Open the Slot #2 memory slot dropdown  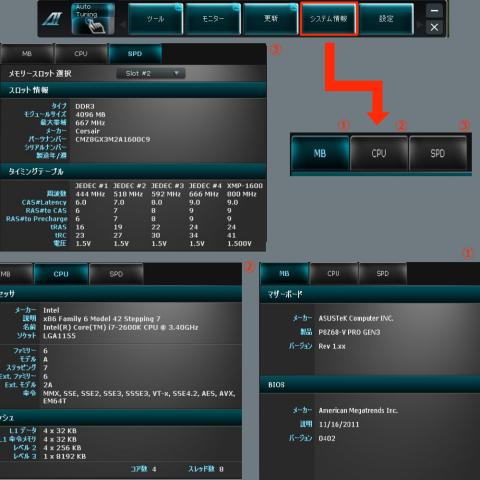(x=151, y=73)
